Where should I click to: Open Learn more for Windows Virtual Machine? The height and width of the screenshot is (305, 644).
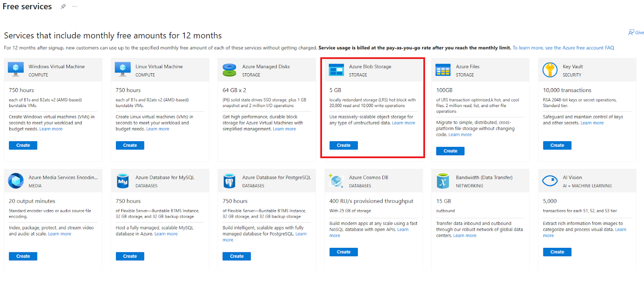(51, 129)
